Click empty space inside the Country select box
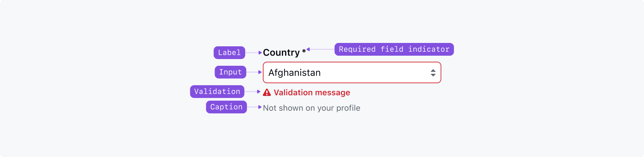Viewport: 644px width, 157px height. 376,73
